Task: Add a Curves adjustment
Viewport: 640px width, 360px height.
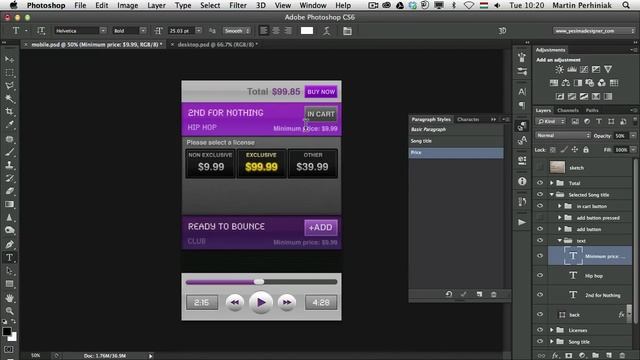Action: coord(584,69)
